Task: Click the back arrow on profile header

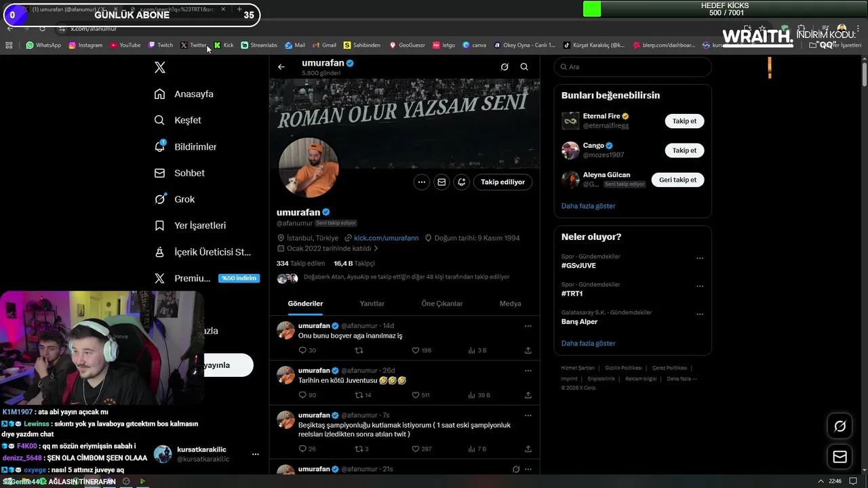Action: (x=281, y=66)
